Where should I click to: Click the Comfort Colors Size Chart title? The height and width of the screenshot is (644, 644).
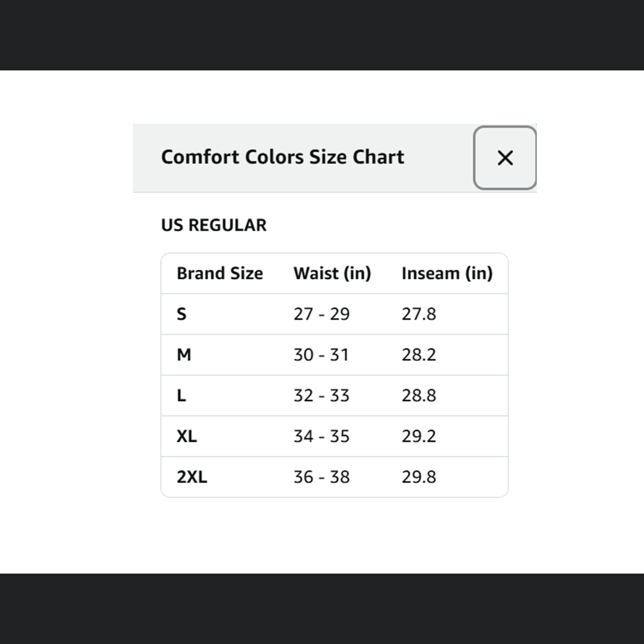tap(282, 156)
